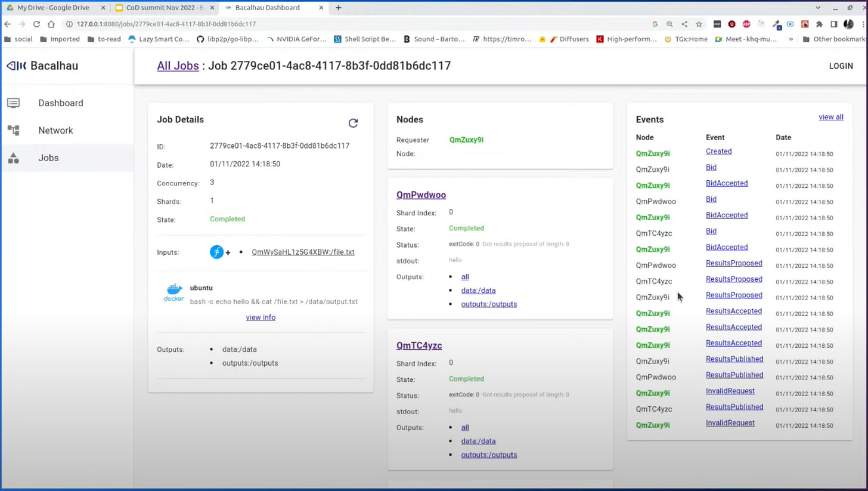Viewport: 868px width, 491px height.
Task: Click the Bacalhau logo icon
Action: pyautogui.click(x=16, y=66)
